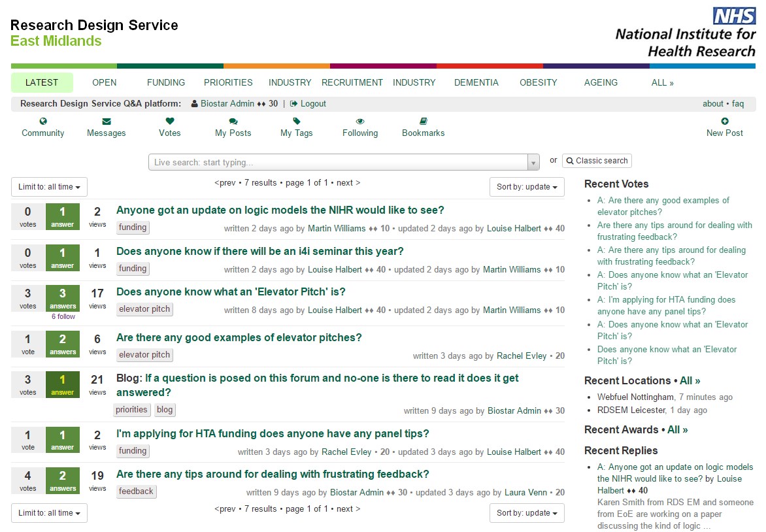The width and height of the screenshot is (766, 532).
Task: Select the DEMENTIA tab
Action: pos(476,83)
